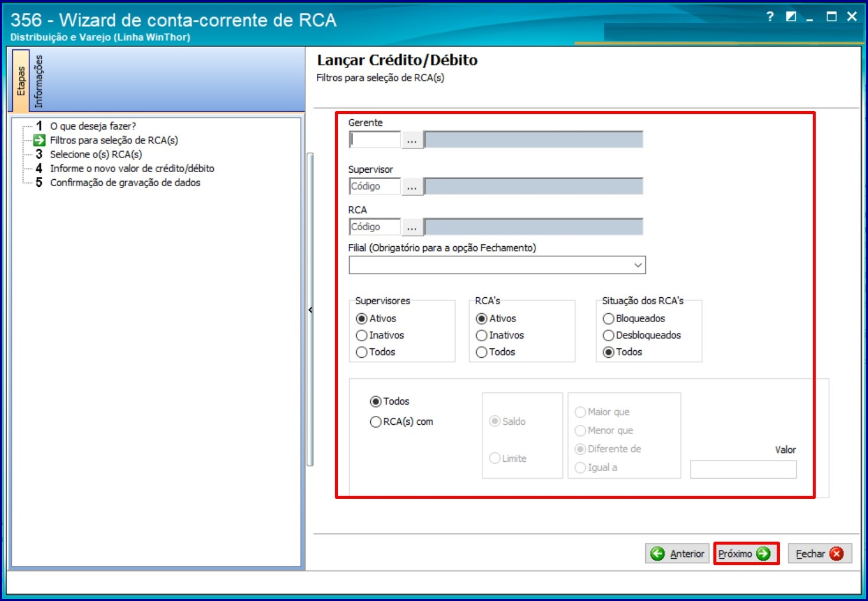Collapse the left steps panel arrow
868x601 pixels.
click(310, 310)
